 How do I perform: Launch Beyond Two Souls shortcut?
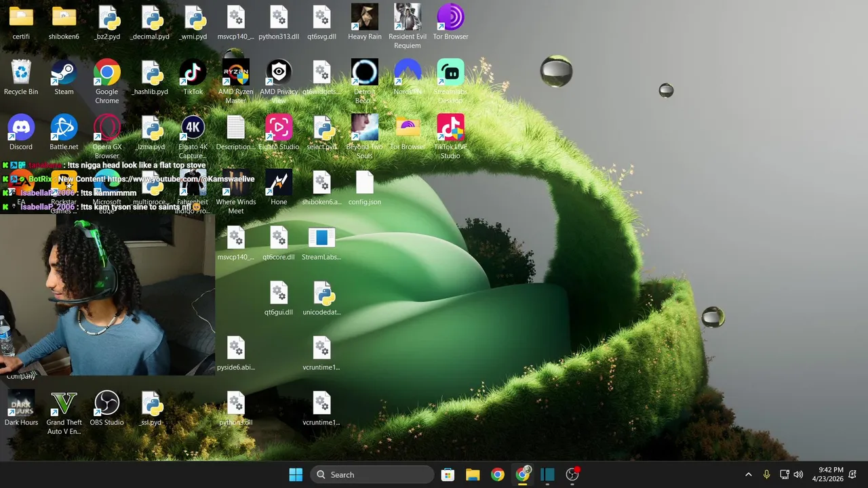tap(365, 137)
